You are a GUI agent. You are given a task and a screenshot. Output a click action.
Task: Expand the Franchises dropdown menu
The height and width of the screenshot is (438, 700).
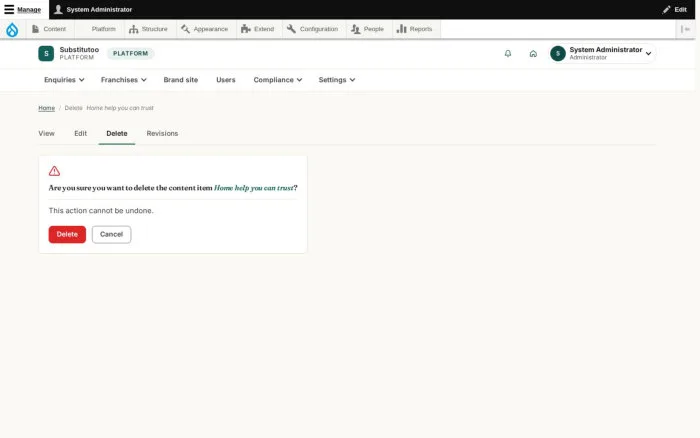[x=124, y=80]
